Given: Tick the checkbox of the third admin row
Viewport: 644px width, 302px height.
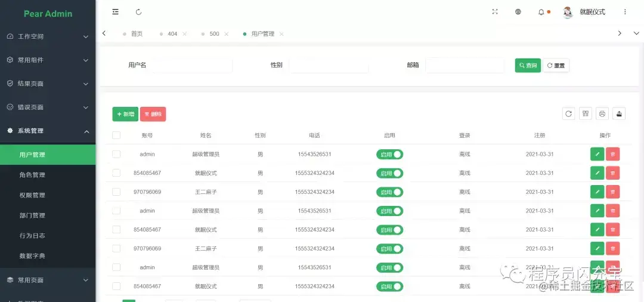Looking at the screenshot, I should pyautogui.click(x=116, y=267).
